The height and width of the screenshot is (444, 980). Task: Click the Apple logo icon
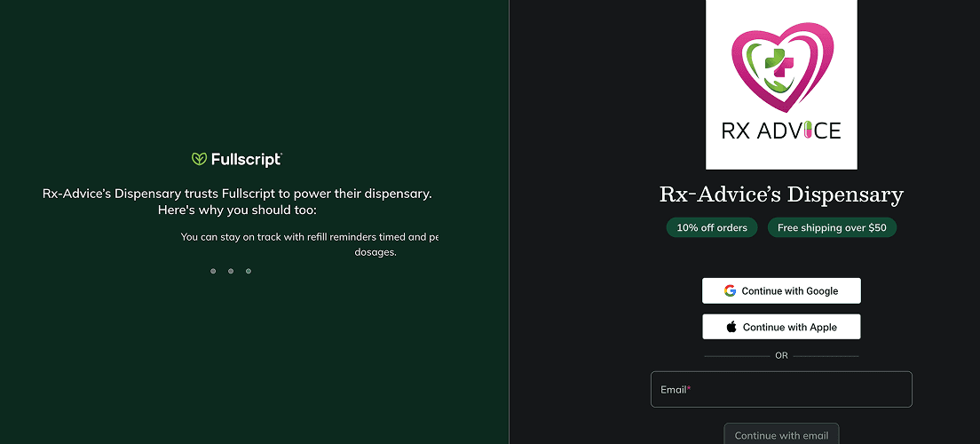(x=731, y=327)
